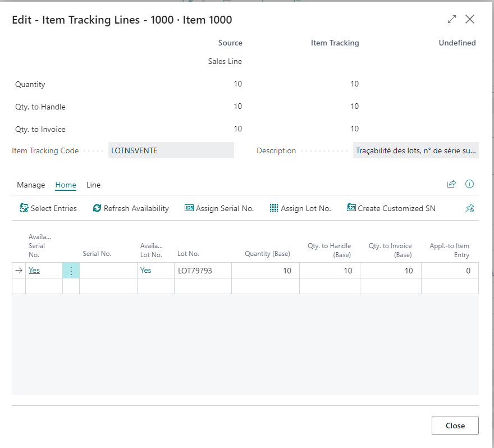Screen dimensions: 494x448
Task: Click the pin toolbar icon
Action: click(470, 208)
